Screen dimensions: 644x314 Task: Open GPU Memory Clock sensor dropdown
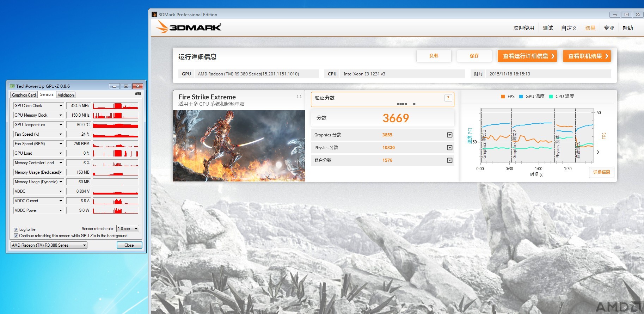click(x=61, y=115)
